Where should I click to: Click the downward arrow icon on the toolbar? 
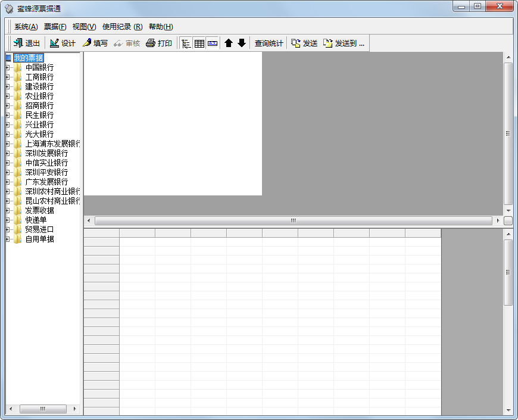pyautogui.click(x=241, y=42)
